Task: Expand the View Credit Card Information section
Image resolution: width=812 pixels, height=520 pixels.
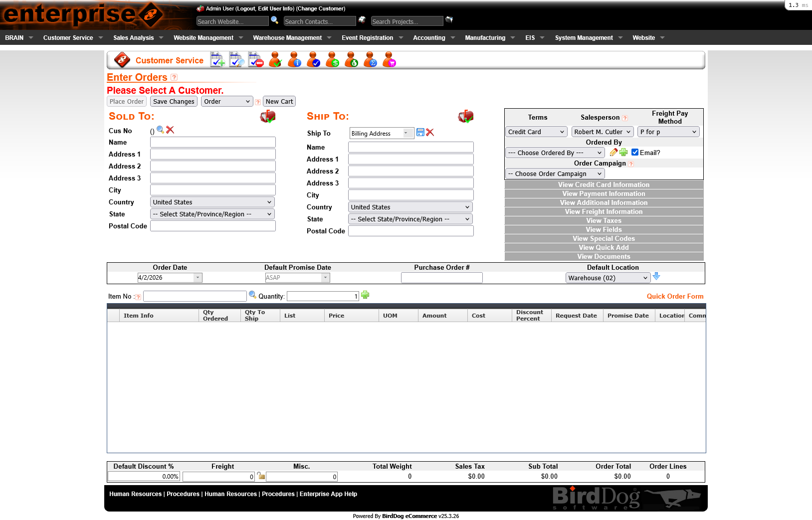Action: [604, 184]
